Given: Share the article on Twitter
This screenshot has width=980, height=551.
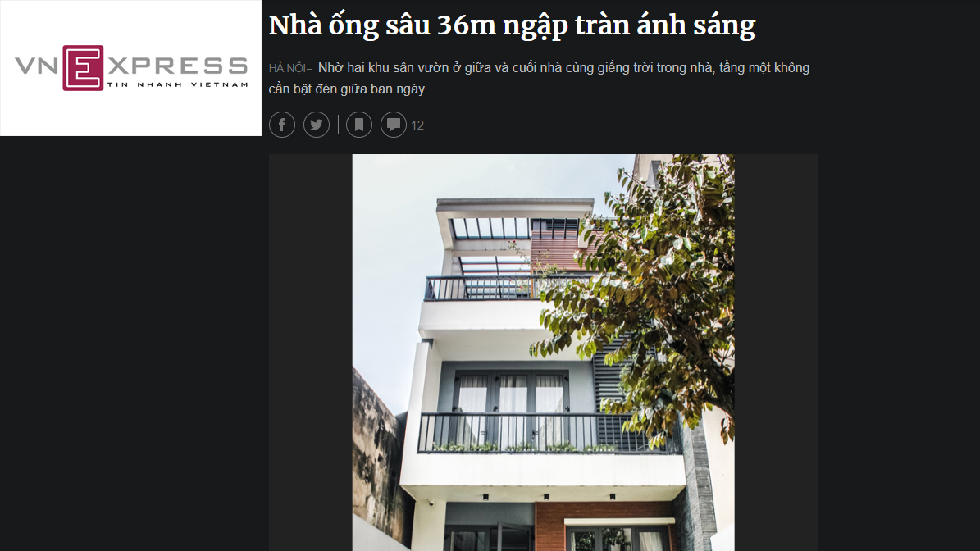Looking at the screenshot, I should point(317,125).
